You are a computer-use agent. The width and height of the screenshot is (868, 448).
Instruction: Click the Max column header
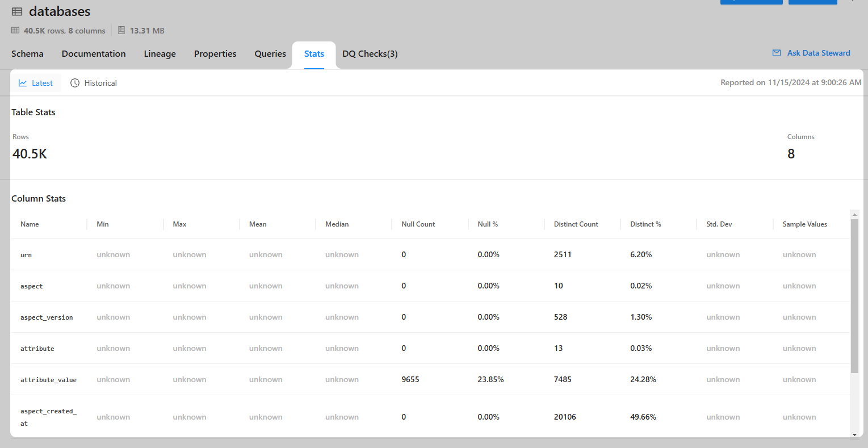point(179,224)
